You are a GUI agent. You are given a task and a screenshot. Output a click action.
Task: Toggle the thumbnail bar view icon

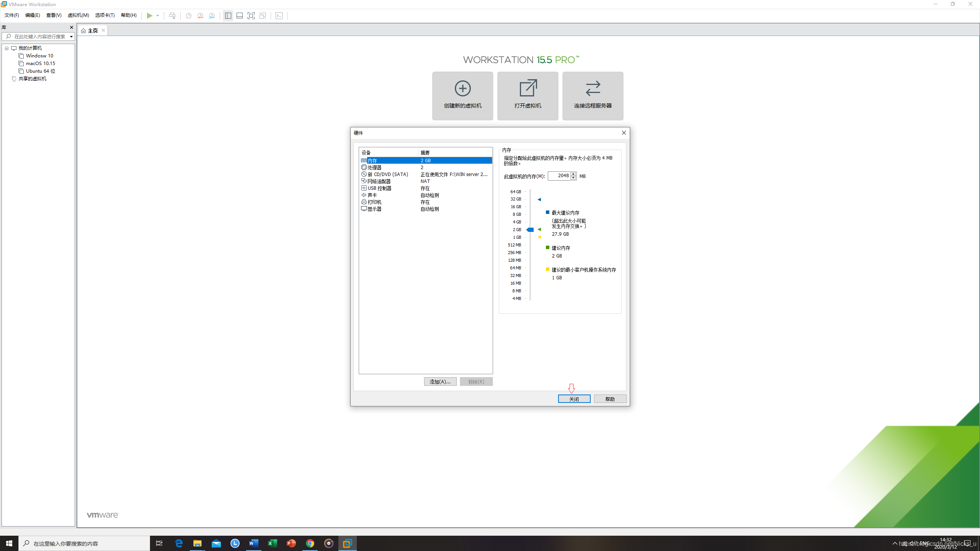(x=240, y=16)
